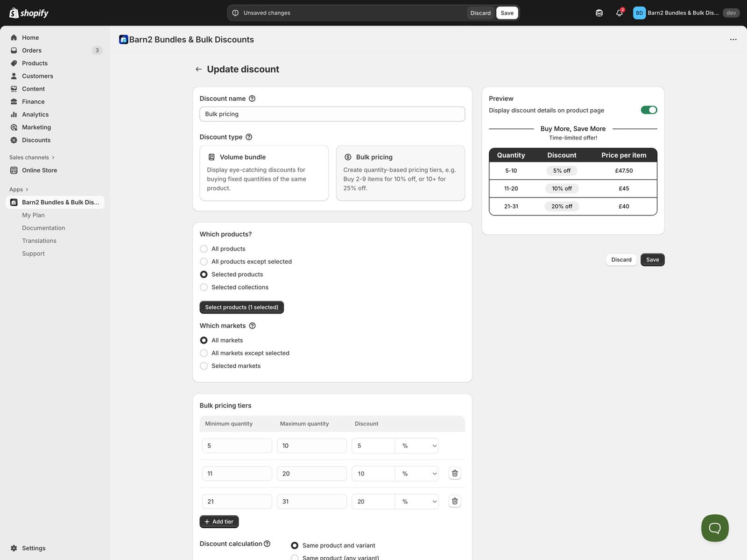Screen dimensions: 747x560
Task: Click Select products (1 selected) button
Action: [241, 307]
